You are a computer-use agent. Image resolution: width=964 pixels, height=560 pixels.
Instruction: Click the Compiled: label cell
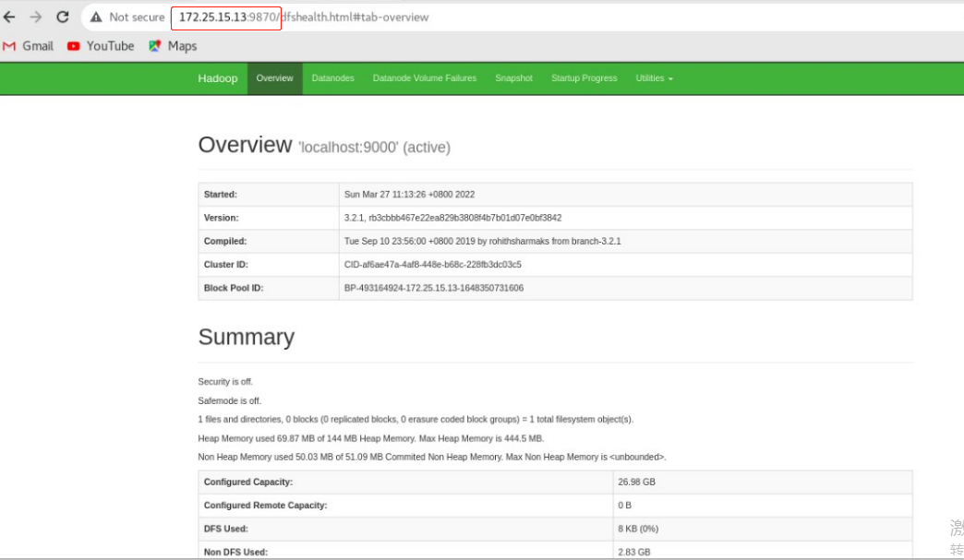[269, 242]
